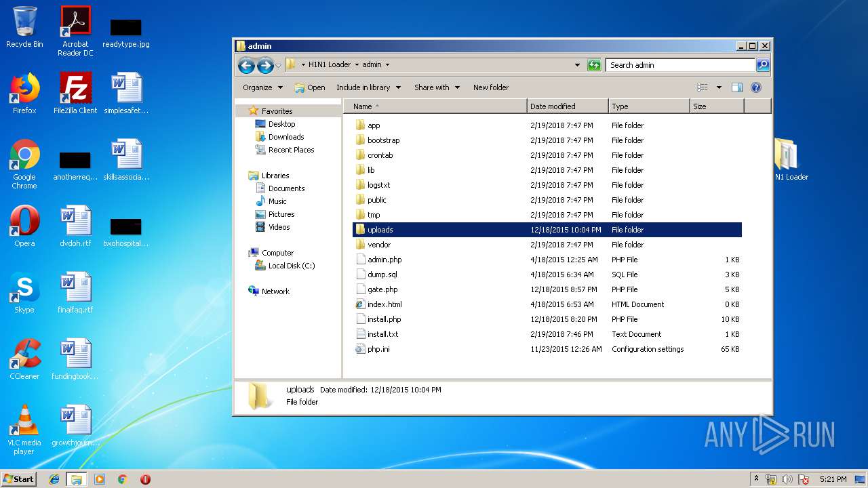The height and width of the screenshot is (488, 868).
Task: Click the Open toolbar button
Action: (310, 87)
